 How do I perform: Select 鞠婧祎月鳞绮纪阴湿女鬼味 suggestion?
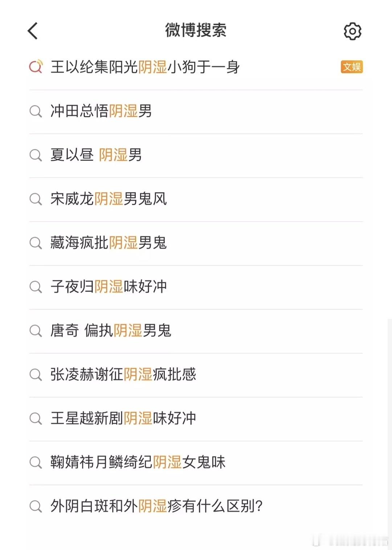[196, 463]
